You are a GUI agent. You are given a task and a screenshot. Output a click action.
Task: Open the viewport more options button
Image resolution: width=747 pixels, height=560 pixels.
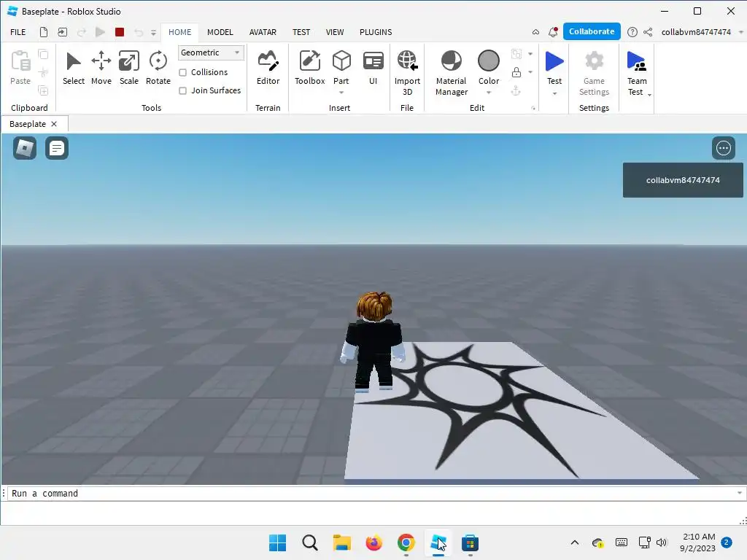(723, 148)
